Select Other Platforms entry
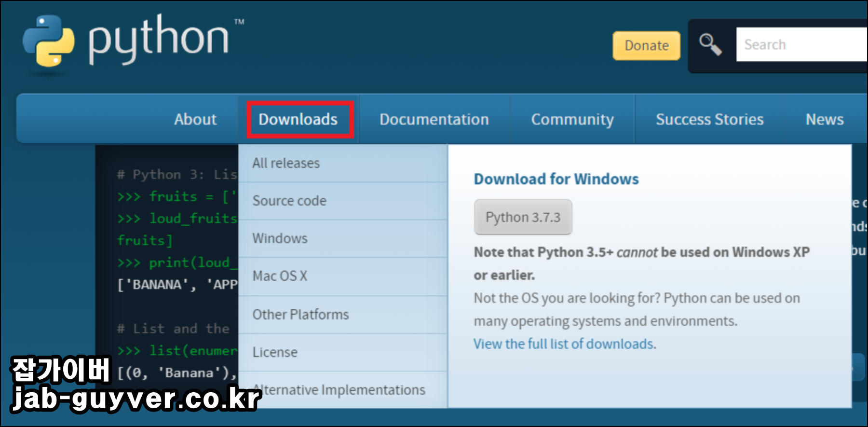The image size is (868, 427). point(343,315)
